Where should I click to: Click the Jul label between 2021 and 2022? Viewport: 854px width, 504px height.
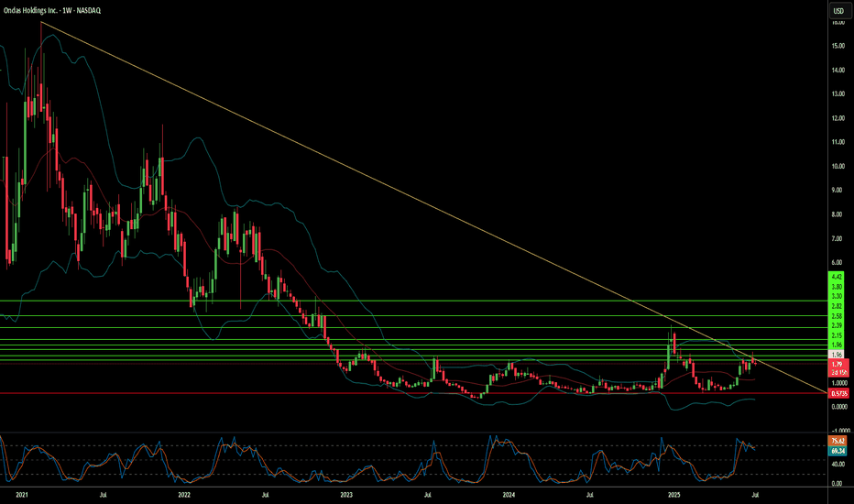103,495
